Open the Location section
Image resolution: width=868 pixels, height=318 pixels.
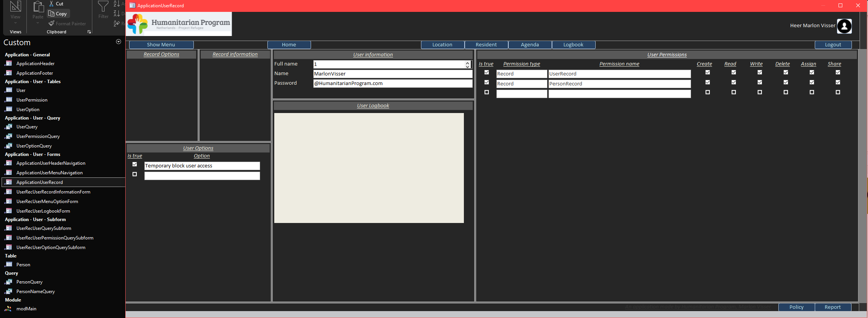click(x=442, y=45)
